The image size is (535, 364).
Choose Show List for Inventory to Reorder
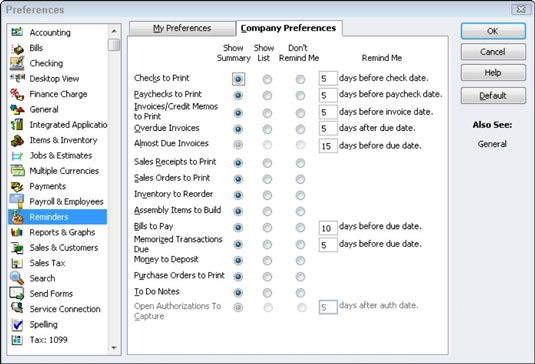click(267, 195)
